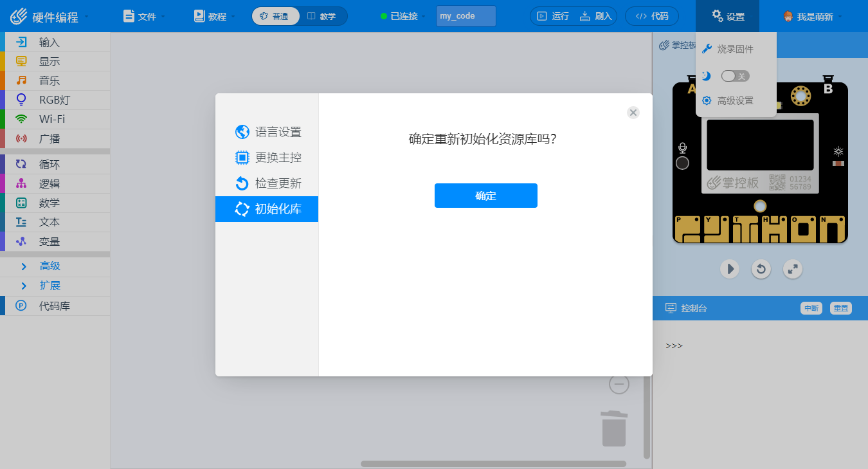This screenshot has width=868, height=469.
Task: Click the workspace trash can icon
Action: (x=614, y=428)
